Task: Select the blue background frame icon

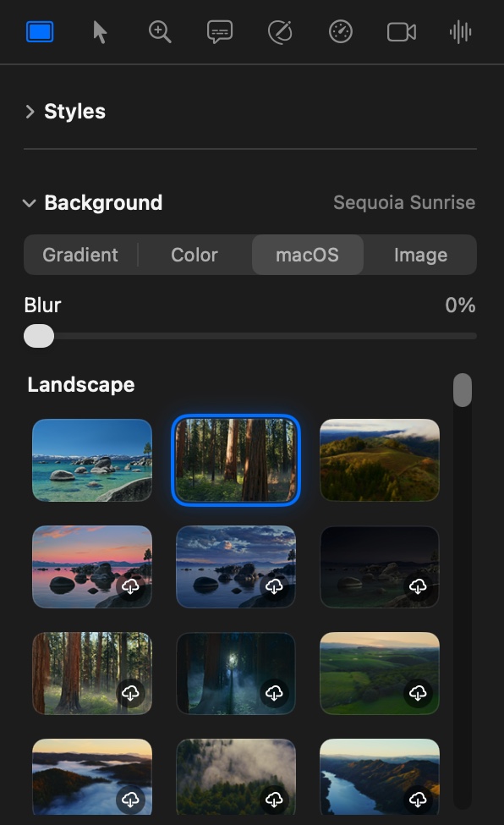Action: coord(40,32)
